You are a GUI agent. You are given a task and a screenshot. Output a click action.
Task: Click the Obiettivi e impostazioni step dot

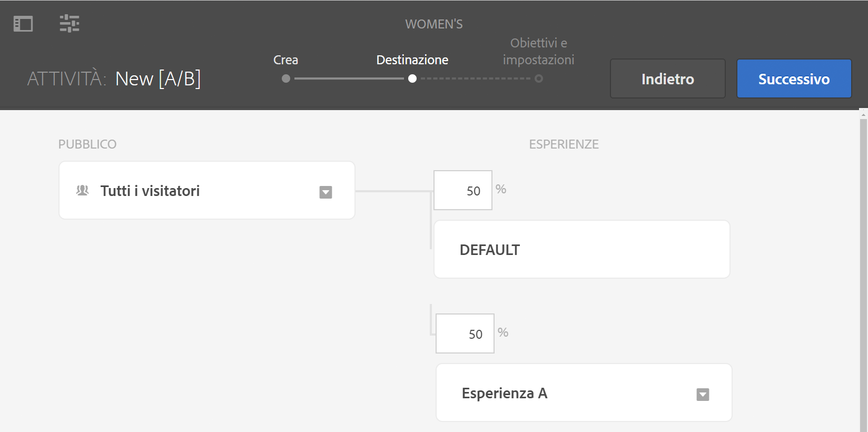tap(539, 78)
